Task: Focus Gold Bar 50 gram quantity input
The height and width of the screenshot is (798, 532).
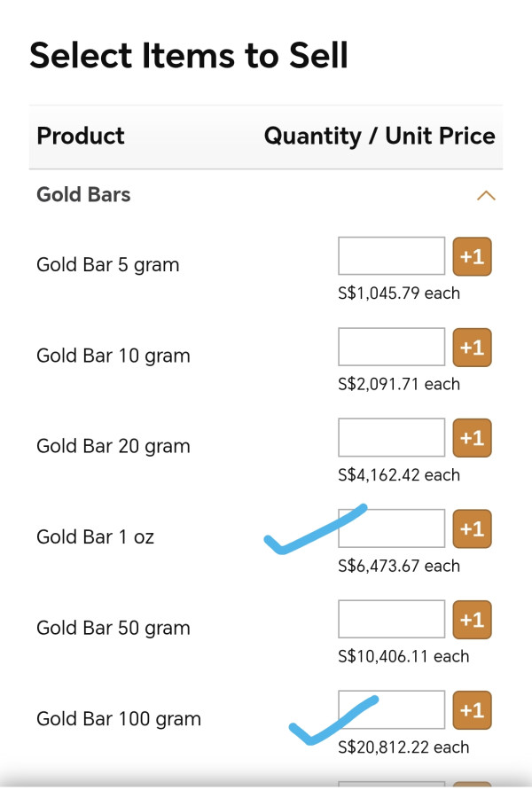Action: click(x=391, y=620)
